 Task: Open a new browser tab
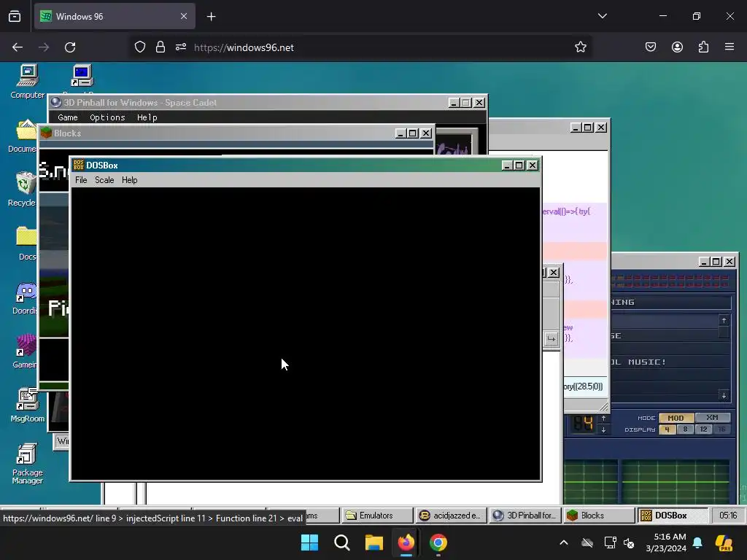[x=212, y=17]
